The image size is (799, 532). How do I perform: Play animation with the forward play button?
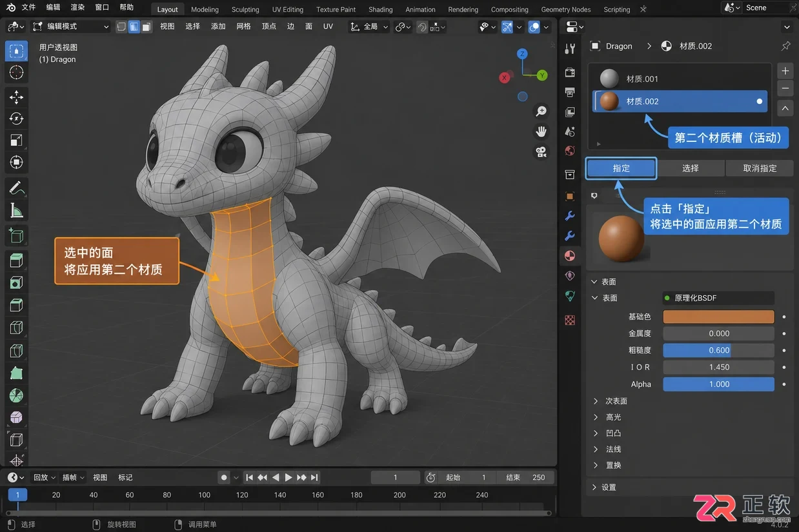288,478
